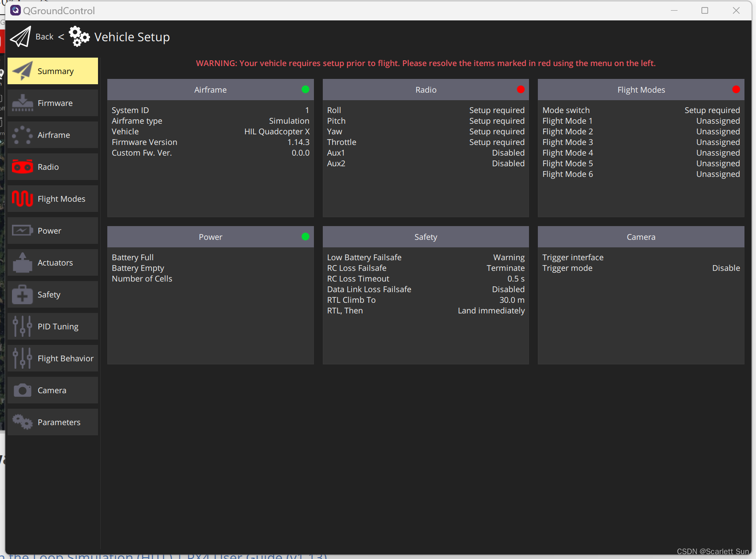Viewport: 756px width, 559px height.
Task: Click the firmware version '1.14.3' value
Action: click(298, 142)
